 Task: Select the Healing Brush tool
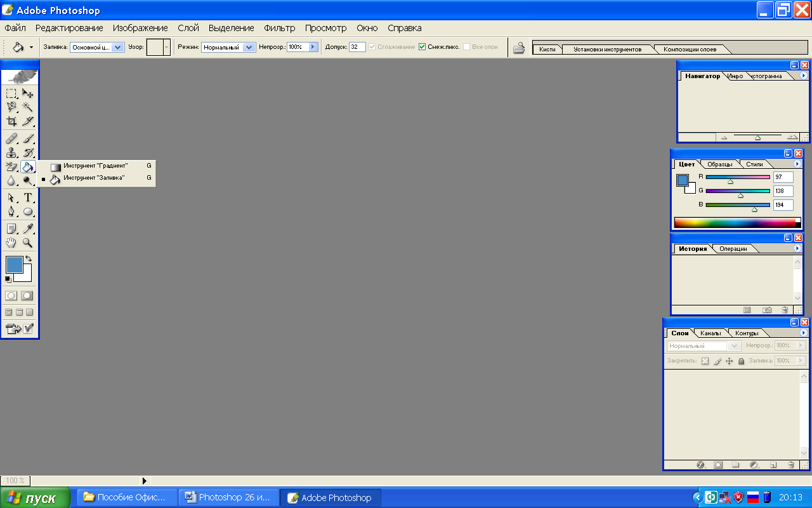11,139
